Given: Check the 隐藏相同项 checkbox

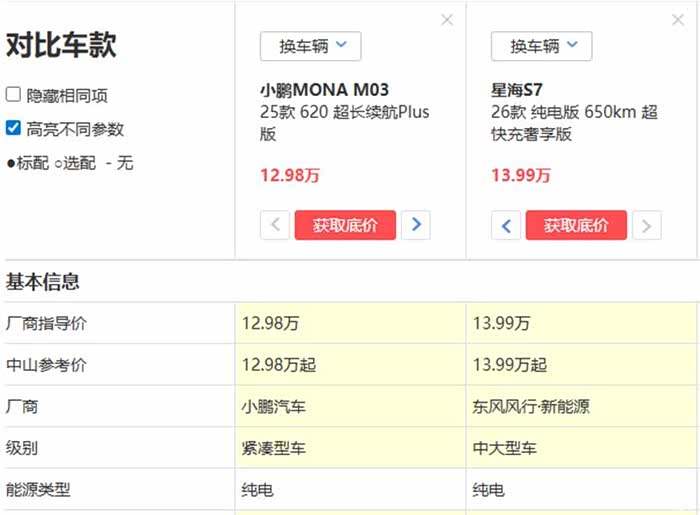Looking at the screenshot, I should pyautogui.click(x=13, y=95).
